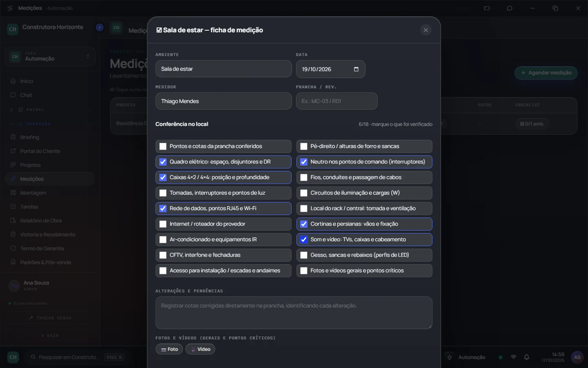588x368 pixels.
Task: Collapse the sidebar with the blue arrow button
Action: pyautogui.click(x=100, y=27)
